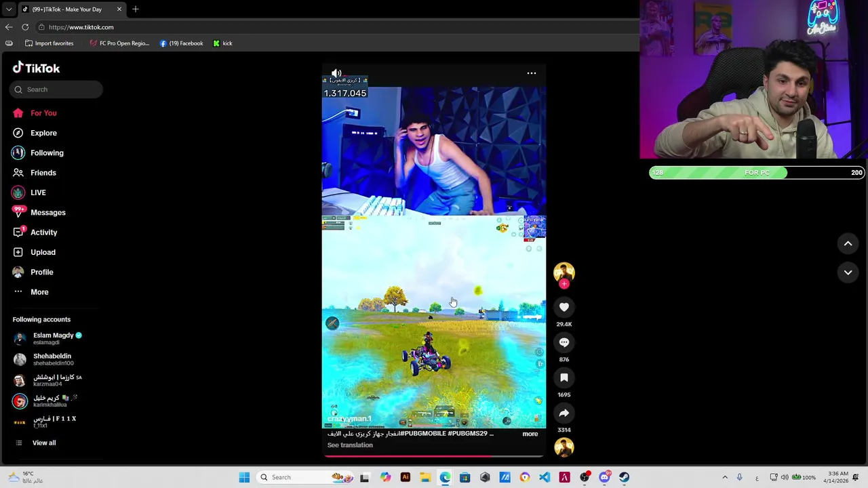Viewport: 868px width, 488px height.
Task: Open Visual Studio Code from taskbar
Action: coord(545,477)
